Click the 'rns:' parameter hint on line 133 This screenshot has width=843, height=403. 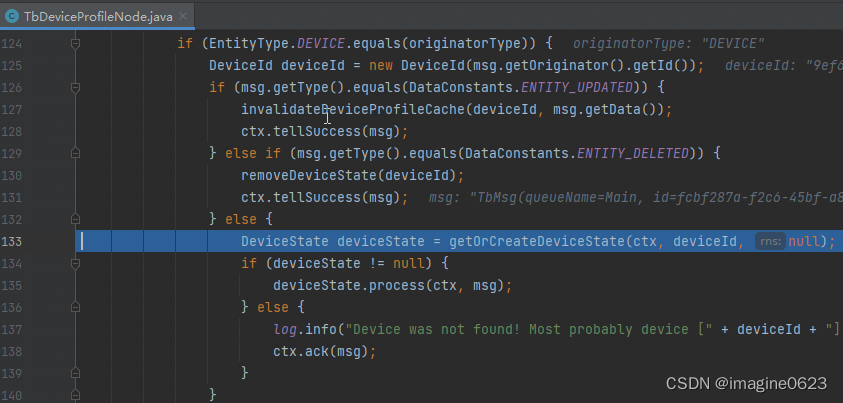770,242
